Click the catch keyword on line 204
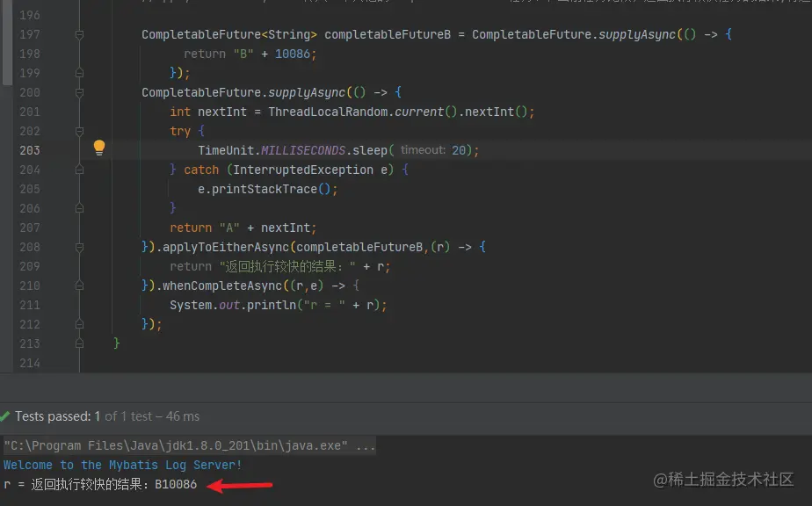Viewport: 812px width, 506px height. [x=201, y=170]
